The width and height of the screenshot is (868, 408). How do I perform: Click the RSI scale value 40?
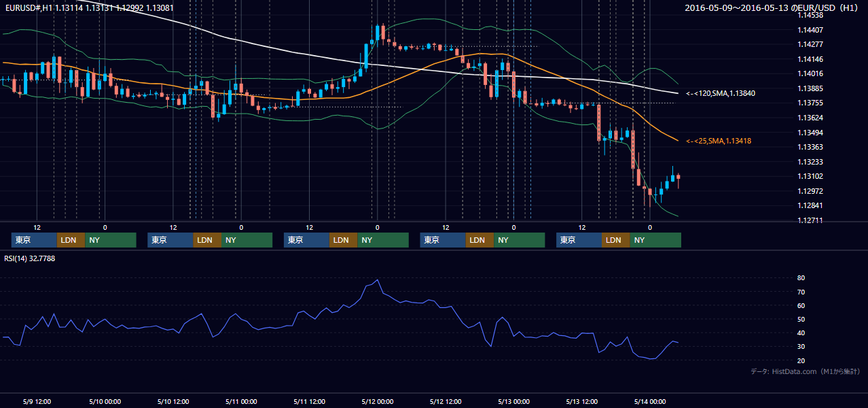pyautogui.click(x=801, y=333)
